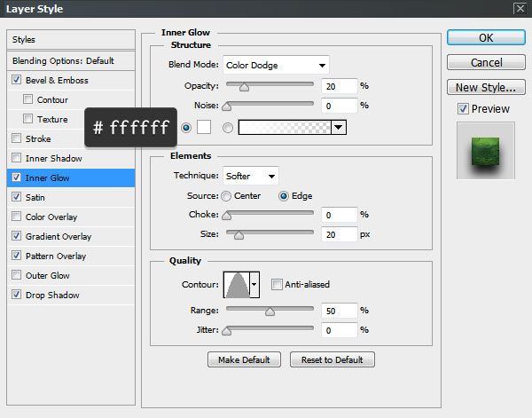
Task: Open the Blend Mode Color Dodge dropdown
Action: point(276,65)
